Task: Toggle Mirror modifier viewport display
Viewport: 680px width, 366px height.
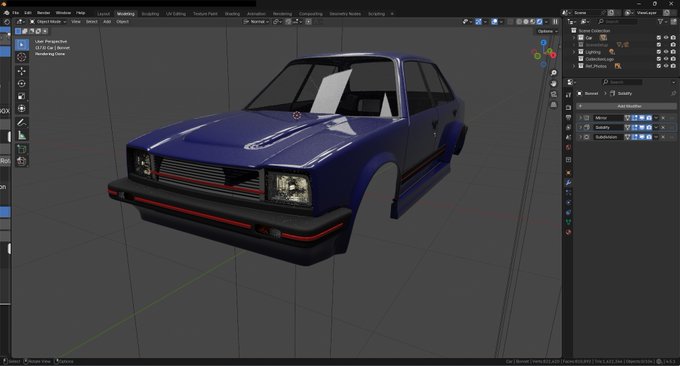Action: click(x=641, y=118)
